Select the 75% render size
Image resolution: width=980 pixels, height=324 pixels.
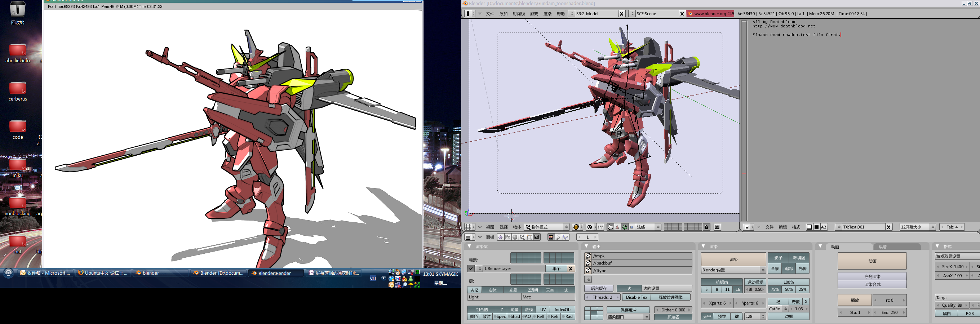click(775, 289)
